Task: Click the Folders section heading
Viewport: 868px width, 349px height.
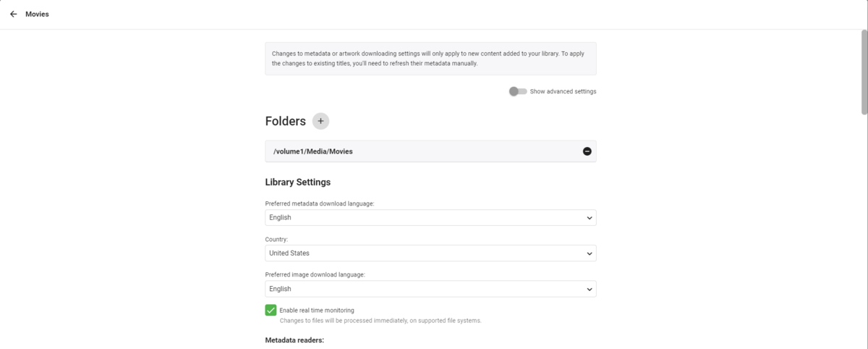Action: [285, 121]
